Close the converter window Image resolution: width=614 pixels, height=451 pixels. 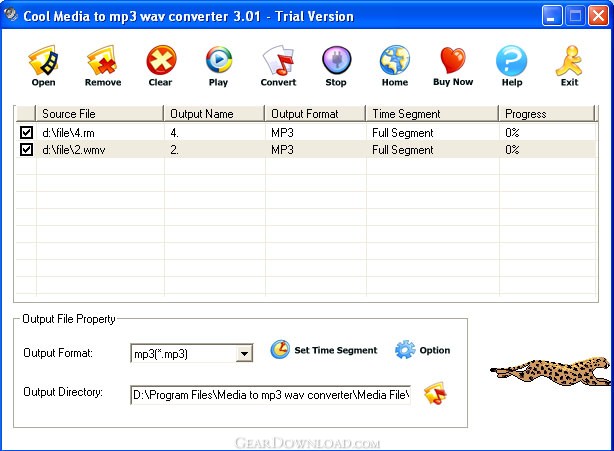(598, 16)
